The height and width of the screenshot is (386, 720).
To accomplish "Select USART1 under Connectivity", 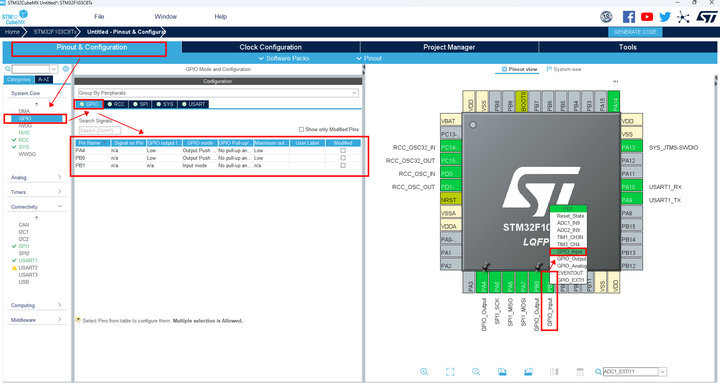I will tap(28, 260).
